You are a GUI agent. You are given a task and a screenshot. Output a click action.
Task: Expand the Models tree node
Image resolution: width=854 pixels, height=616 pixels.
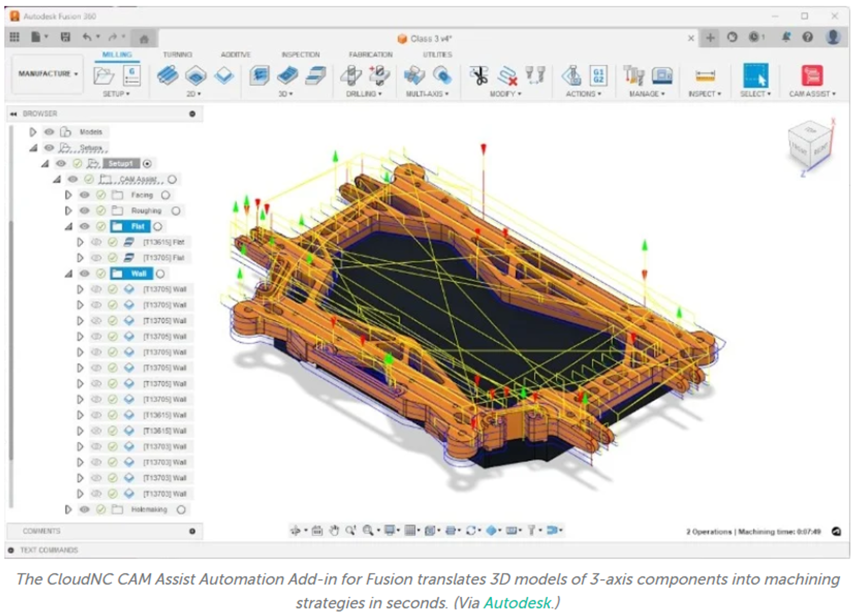point(33,132)
